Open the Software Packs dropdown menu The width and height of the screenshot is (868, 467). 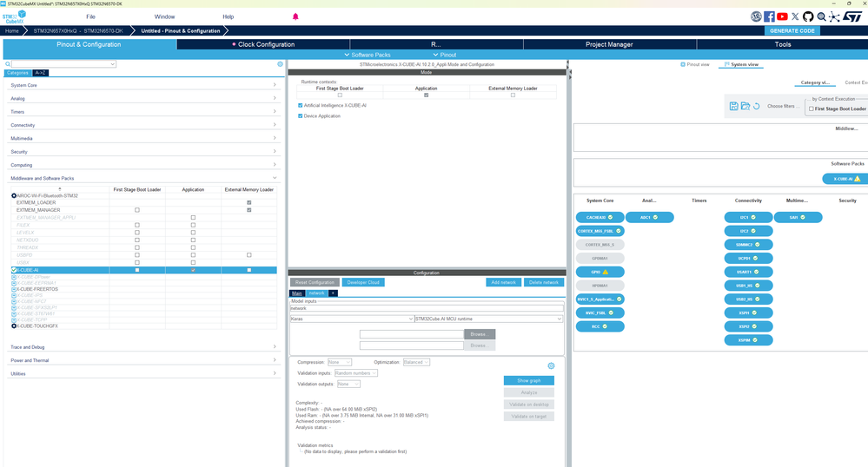(368, 55)
